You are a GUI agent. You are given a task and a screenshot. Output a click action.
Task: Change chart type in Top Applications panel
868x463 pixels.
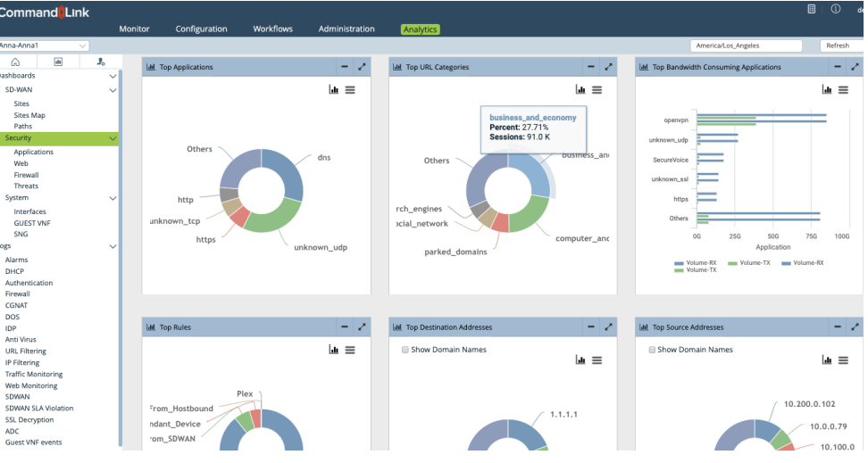pyautogui.click(x=333, y=89)
